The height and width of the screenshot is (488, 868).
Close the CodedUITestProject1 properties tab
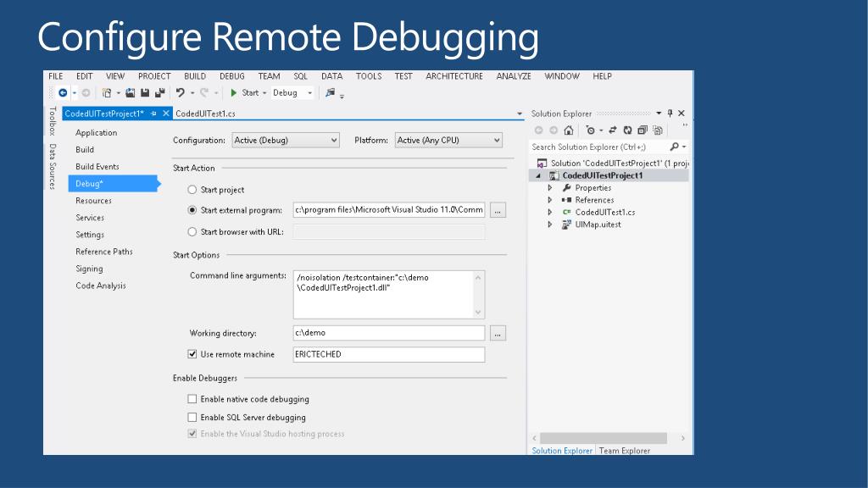pos(166,114)
